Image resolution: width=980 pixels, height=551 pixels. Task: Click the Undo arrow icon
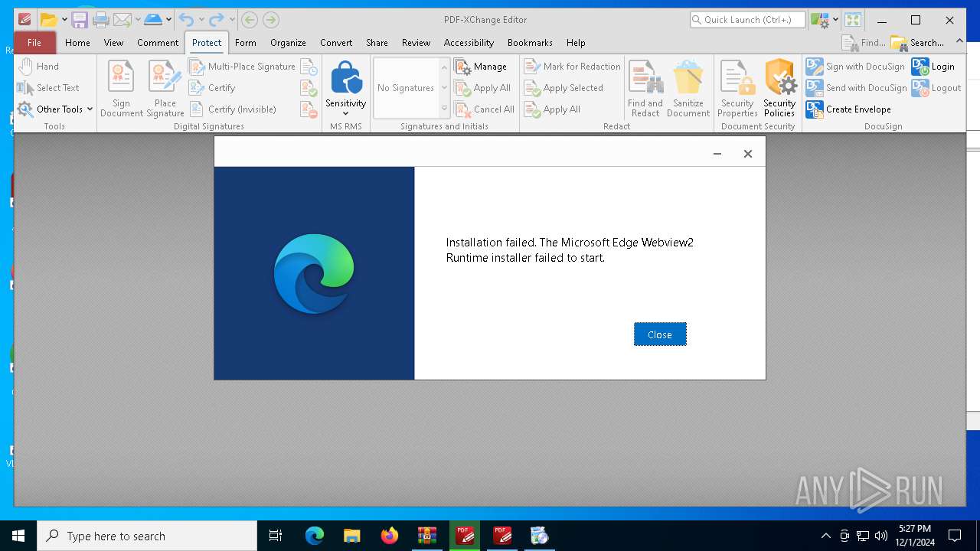click(186, 20)
